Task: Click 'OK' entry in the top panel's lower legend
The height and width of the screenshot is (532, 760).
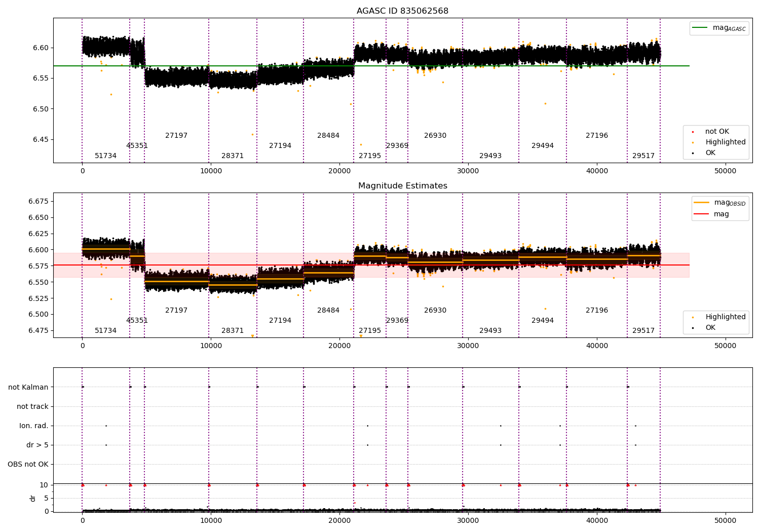Action: pos(710,153)
